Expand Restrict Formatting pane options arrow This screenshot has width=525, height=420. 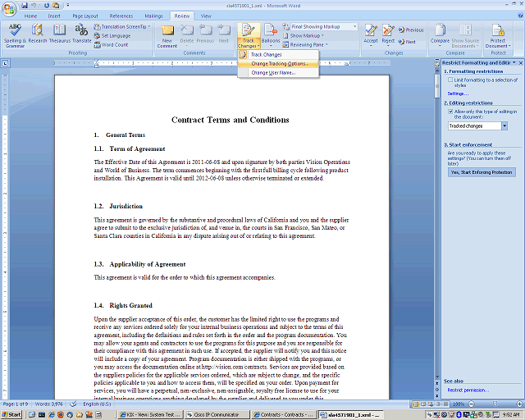click(x=514, y=62)
